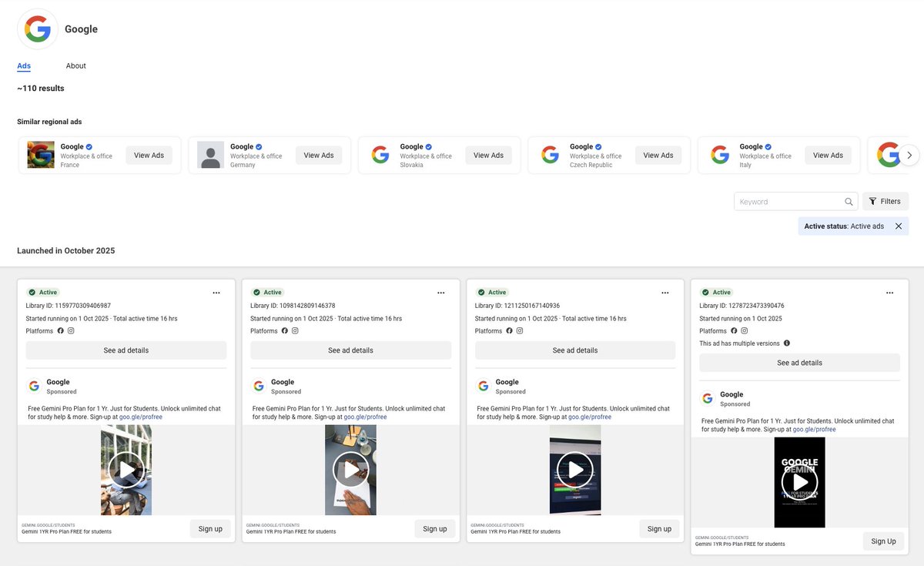924x566 pixels.
Task: Click Sign Up on the Gemini multiple versions ad
Action: click(x=883, y=541)
